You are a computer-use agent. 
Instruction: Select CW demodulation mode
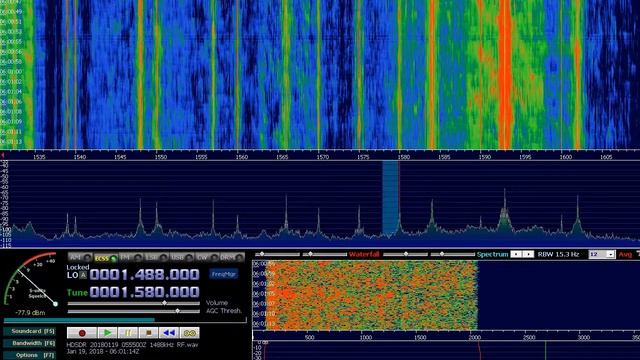point(207,258)
